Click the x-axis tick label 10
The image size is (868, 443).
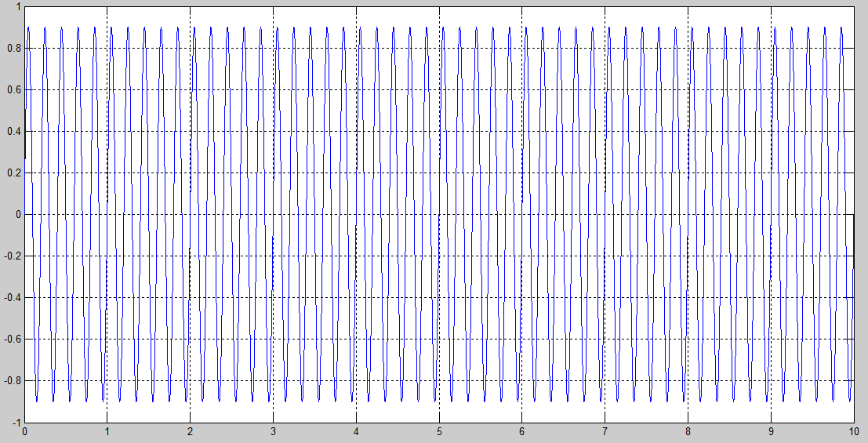click(x=853, y=430)
